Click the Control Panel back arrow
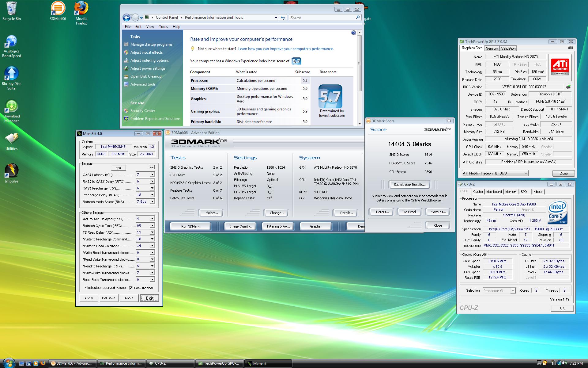The width and height of the screenshot is (588, 368). click(126, 18)
